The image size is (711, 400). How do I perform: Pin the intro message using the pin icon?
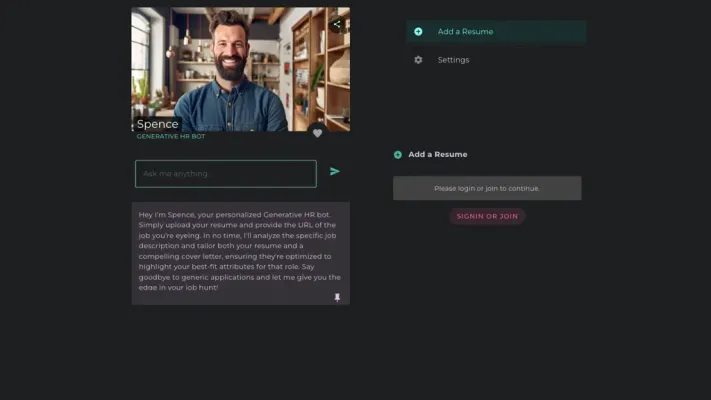[337, 297]
